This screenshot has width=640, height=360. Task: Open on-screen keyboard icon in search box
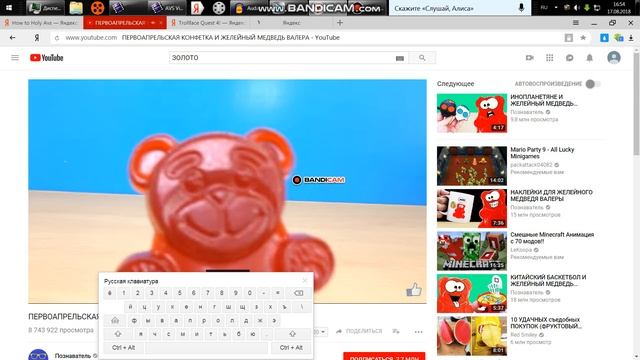point(400,58)
